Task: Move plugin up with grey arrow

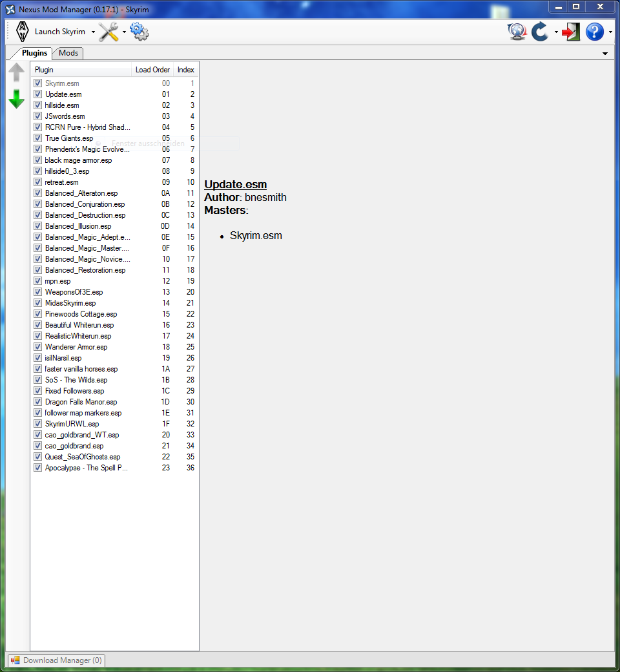Action: [x=16, y=72]
